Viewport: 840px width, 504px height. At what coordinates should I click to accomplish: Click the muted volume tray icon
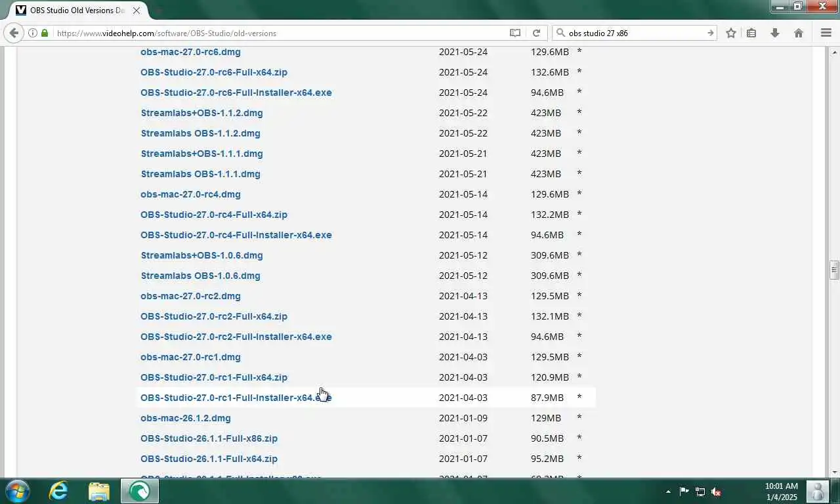pos(716,492)
